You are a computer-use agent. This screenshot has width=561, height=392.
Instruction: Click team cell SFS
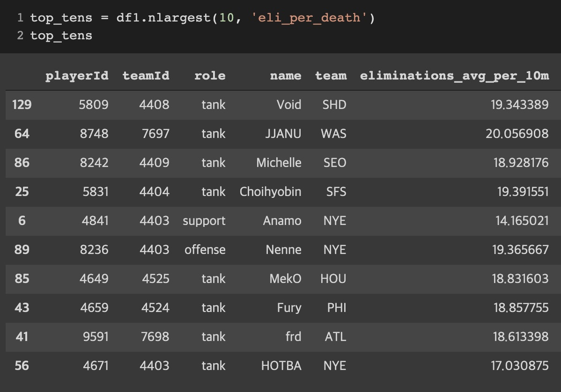[336, 191]
